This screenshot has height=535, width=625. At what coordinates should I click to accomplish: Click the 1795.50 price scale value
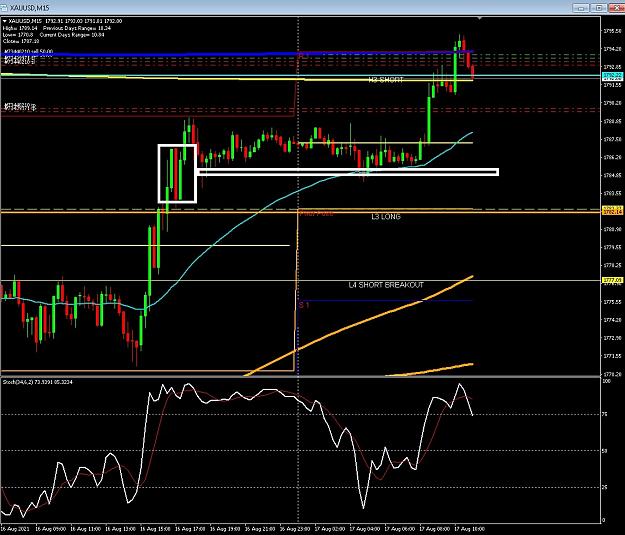tap(612, 31)
